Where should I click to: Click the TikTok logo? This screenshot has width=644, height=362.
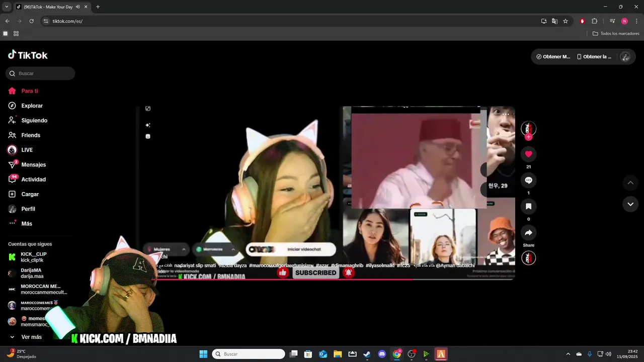(28, 55)
